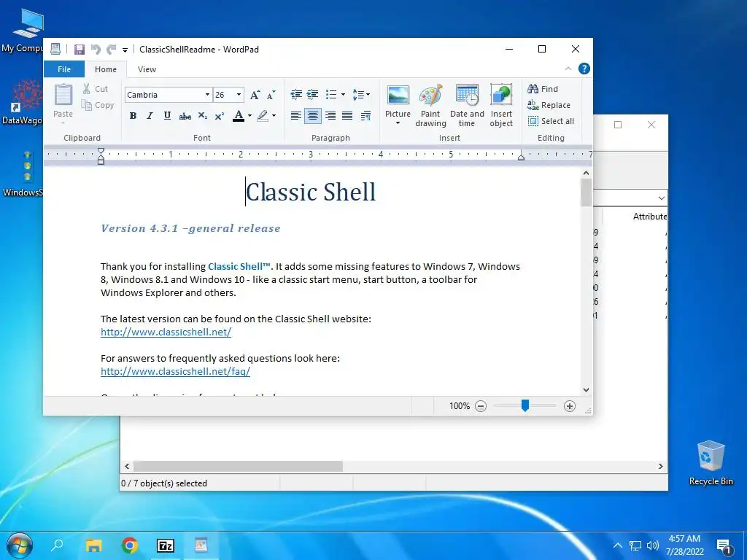Screen dimensions: 747x560
Task: Open the list style dropdown arrow
Action: pyautogui.click(x=343, y=94)
